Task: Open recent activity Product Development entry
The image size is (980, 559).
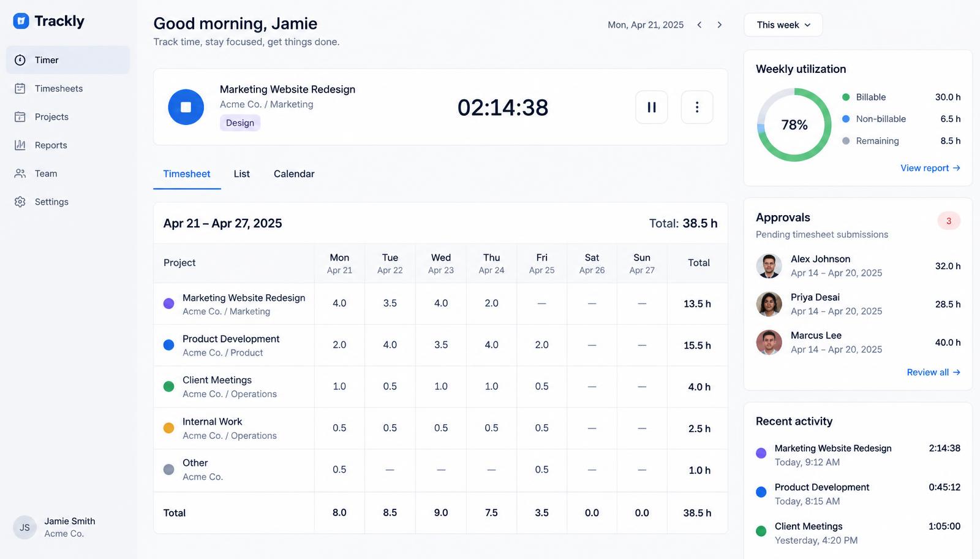Action: pos(858,493)
